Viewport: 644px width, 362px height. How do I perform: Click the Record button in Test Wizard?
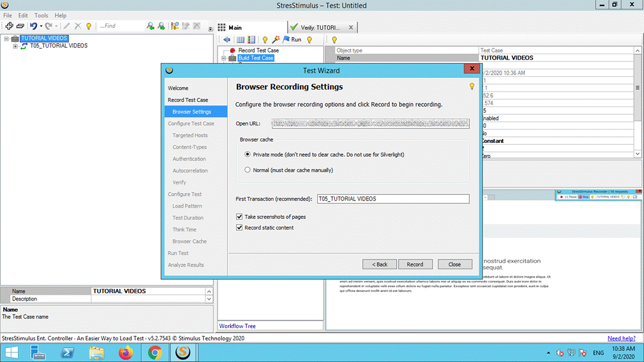(x=415, y=264)
